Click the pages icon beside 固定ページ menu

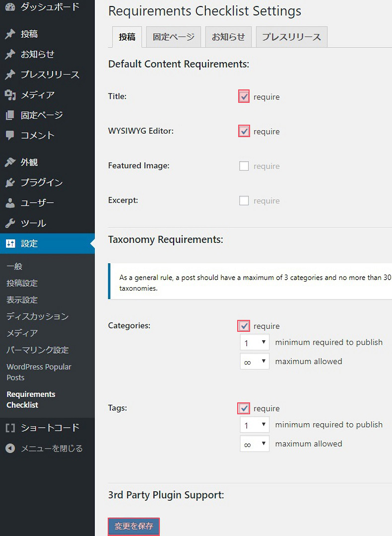[x=10, y=115]
